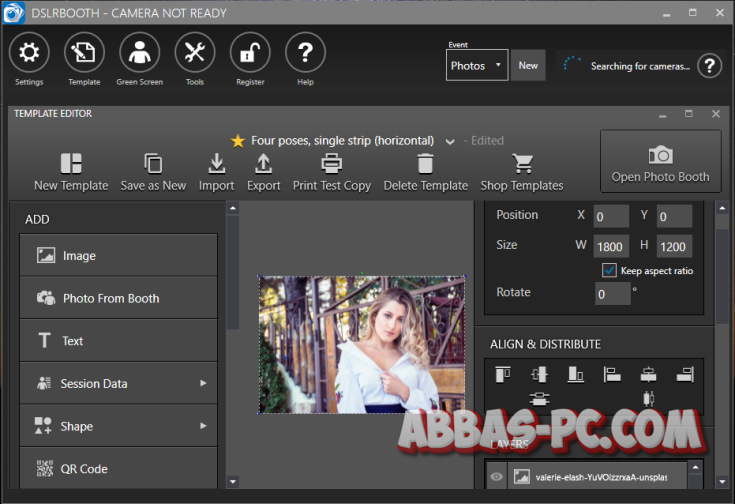This screenshot has width=735, height=504.
Task: Open Shop Templates cart icon
Action: (521, 164)
